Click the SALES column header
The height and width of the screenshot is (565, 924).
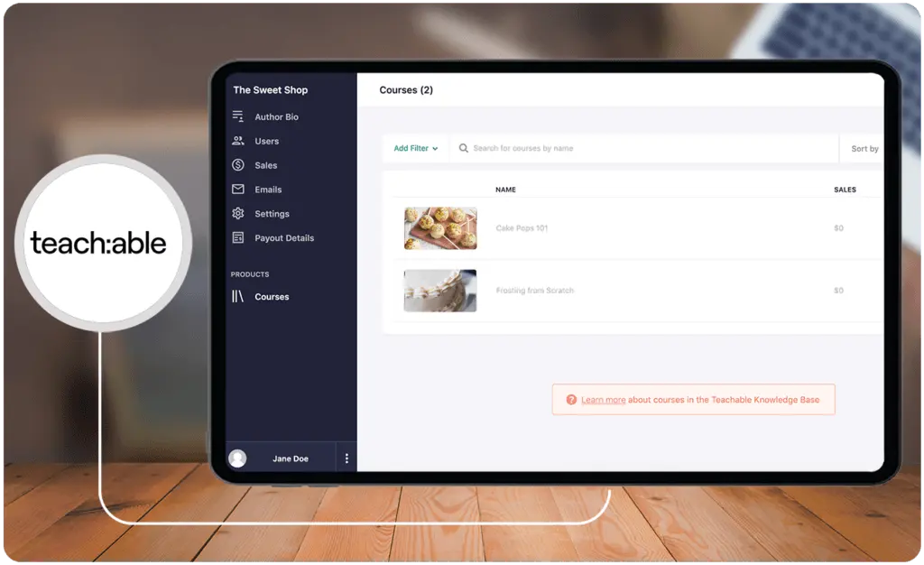coord(845,190)
